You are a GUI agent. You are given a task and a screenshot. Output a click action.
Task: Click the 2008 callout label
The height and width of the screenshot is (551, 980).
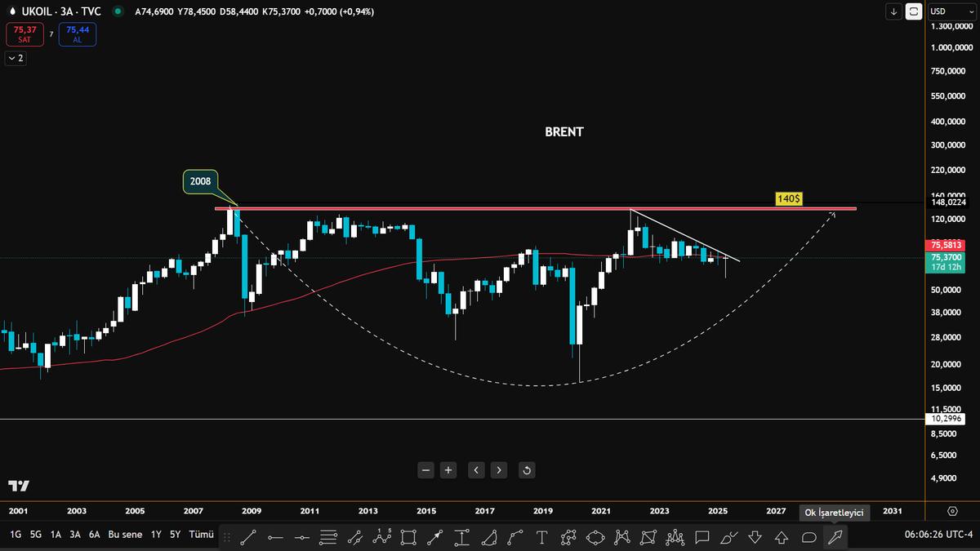[x=201, y=182]
